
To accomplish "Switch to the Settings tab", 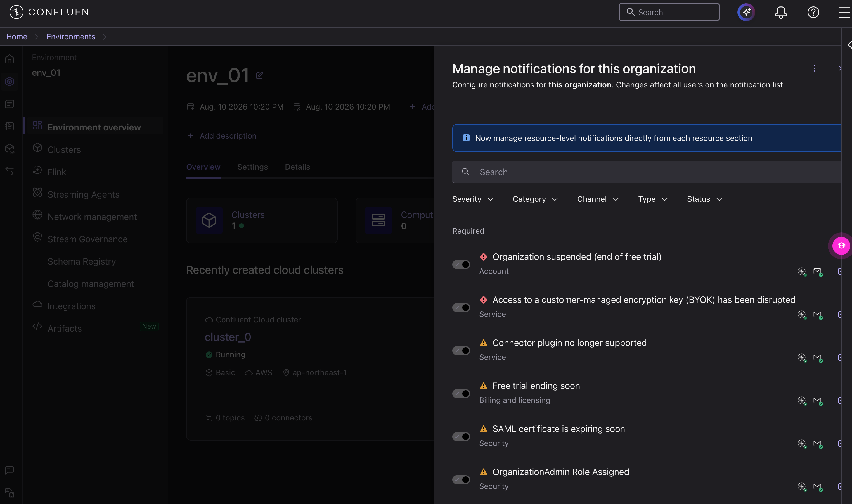I will (x=252, y=167).
